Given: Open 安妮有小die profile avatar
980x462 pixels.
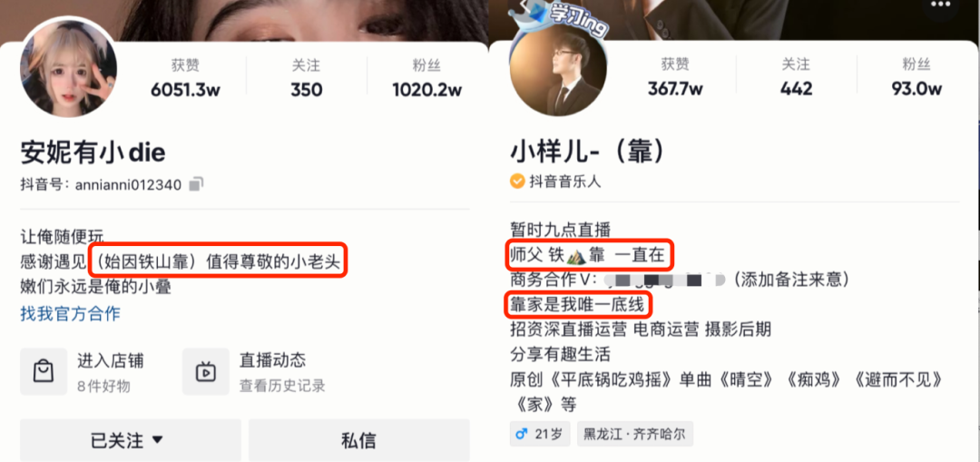Looking at the screenshot, I should (x=69, y=68).
